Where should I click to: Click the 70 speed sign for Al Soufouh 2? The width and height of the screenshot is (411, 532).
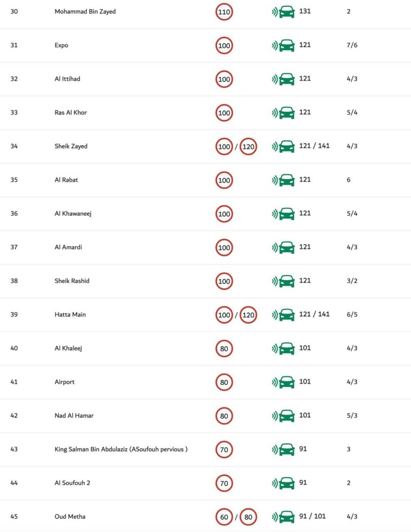224,483
